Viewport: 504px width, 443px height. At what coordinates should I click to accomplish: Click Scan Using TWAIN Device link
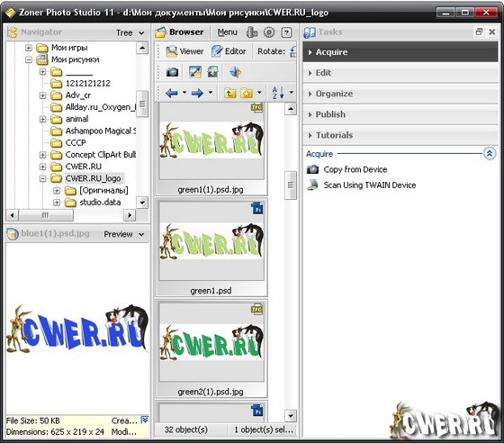click(x=370, y=185)
